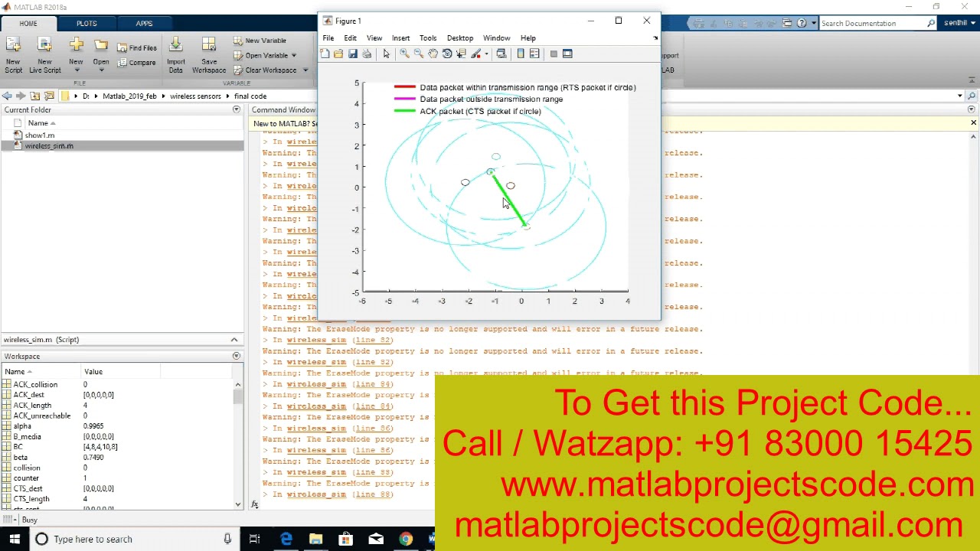The image size is (980, 551).
Task: Click the Save Workspace button
Action: [x=209, y=55]
